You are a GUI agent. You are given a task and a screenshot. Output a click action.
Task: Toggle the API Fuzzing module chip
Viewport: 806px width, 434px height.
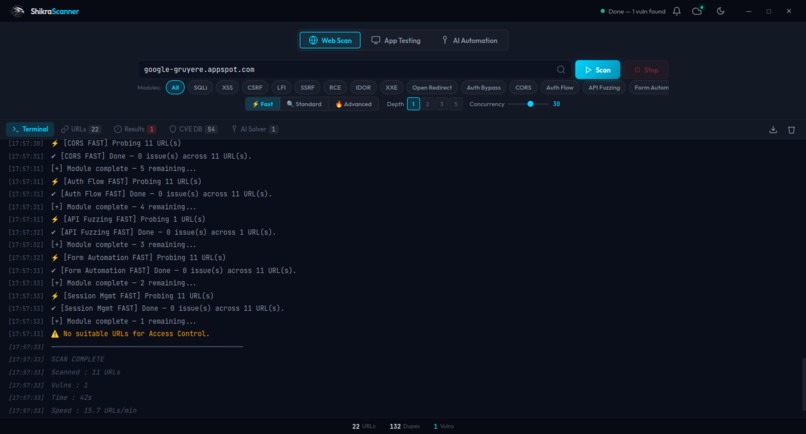click(x=604, y=87)
